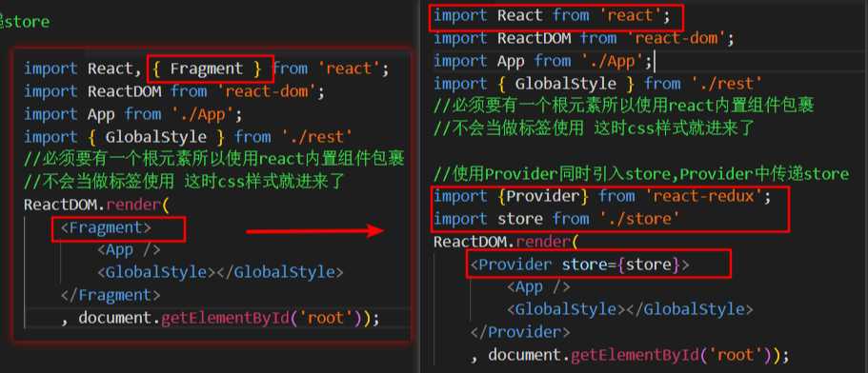Select 'import ReactDOM' line in the right editor

pyautogui.click(x=584, y=39)
